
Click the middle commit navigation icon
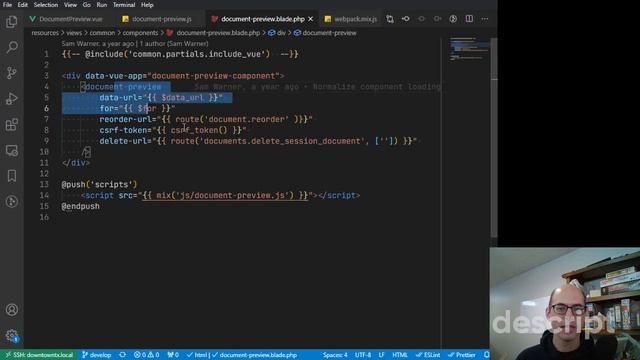(x=421, y=19)
